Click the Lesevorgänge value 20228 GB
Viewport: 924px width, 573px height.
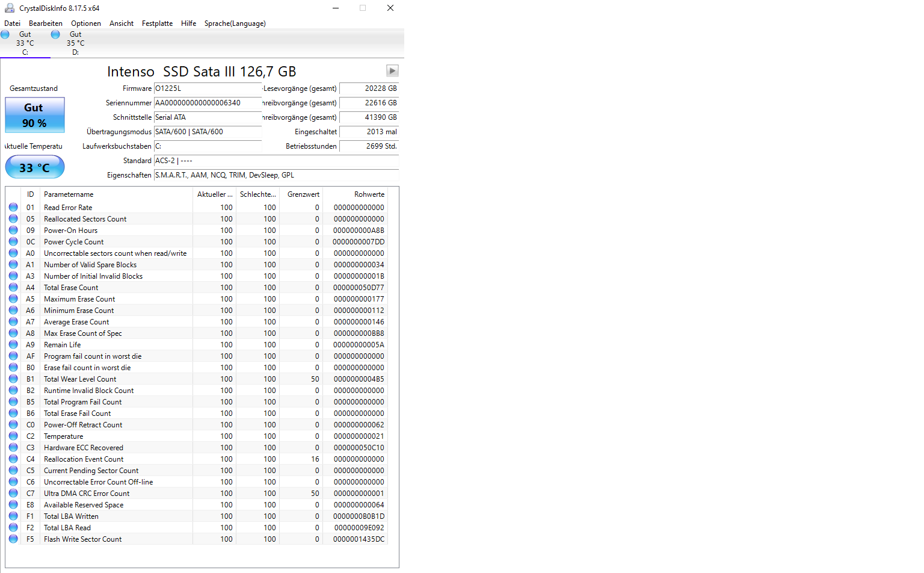pyautogui.click(x=369, y=88)
